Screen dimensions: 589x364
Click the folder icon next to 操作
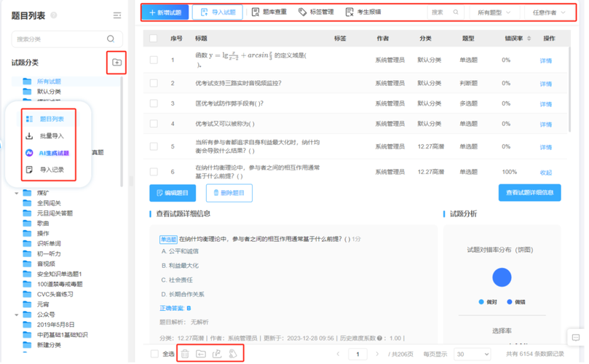27,233
